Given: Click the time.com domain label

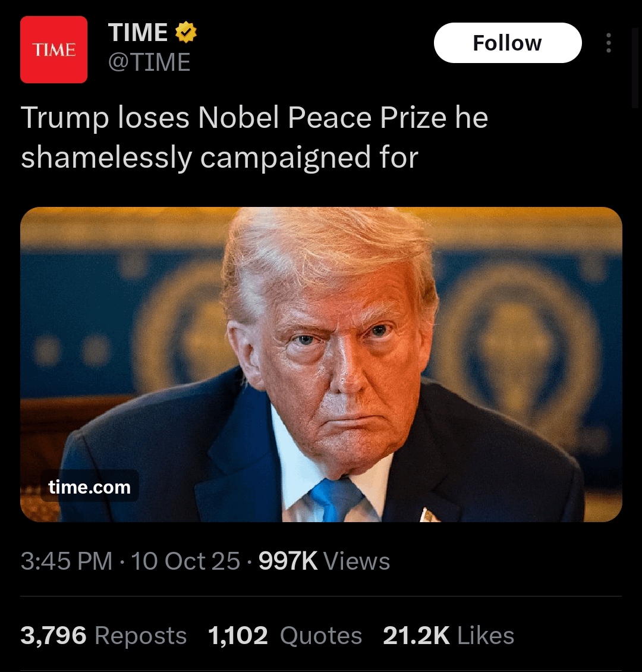Looking at the screenshot, I should pyautogui.click(x=90, y=487).
